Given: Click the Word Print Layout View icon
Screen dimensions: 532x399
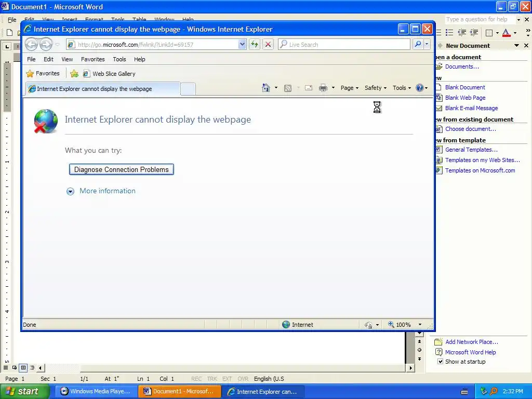Looking at the screenshot, I should click(x=23, y=367).
